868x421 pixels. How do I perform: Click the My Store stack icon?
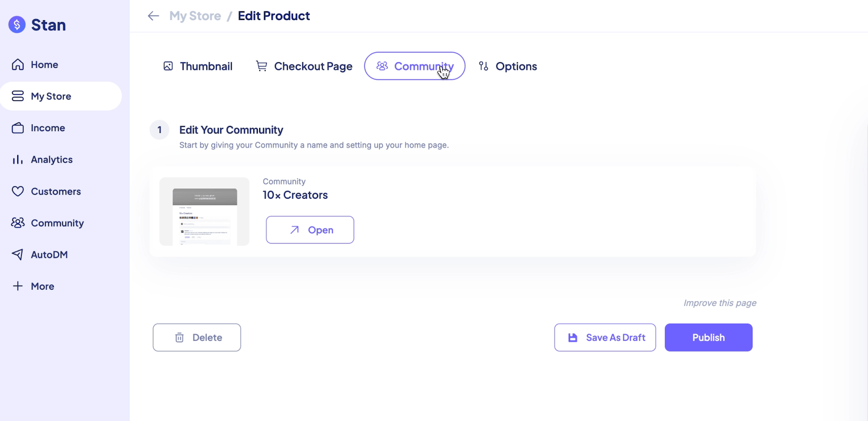pyautogui.click(x=17, y=96)
